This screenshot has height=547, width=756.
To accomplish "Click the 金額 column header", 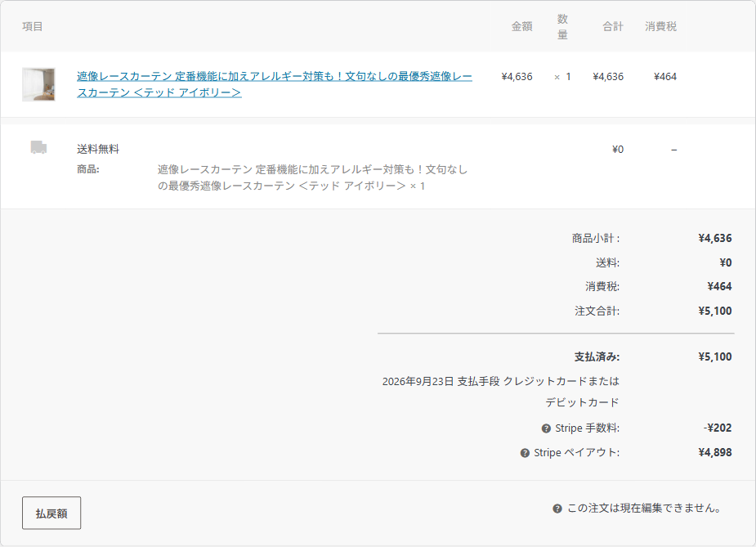I will pyautogui.click(x=521, y=26).
